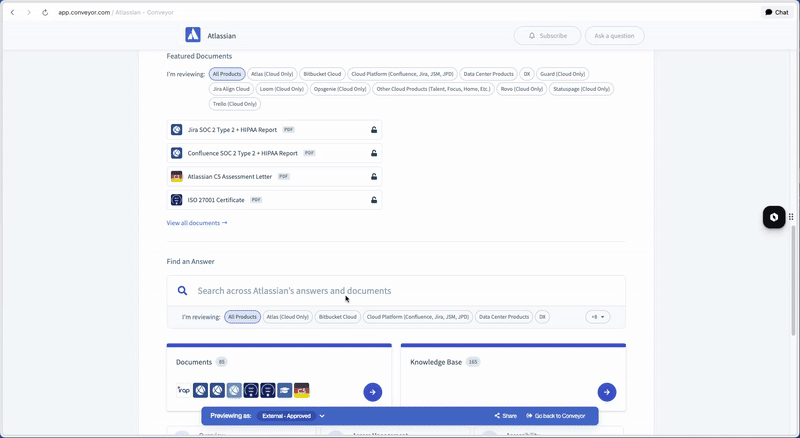Viewport: 800px width, 438px height.
Task: Choose Statuspage (Cloud Only) filter chip
Action: [581, 89]
